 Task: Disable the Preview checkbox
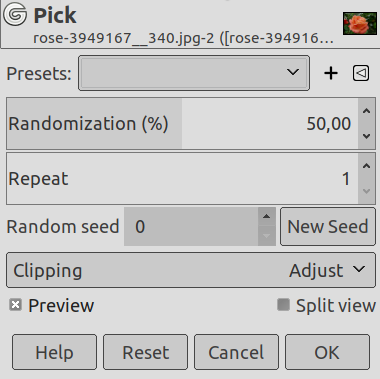(x=16, y=305)
